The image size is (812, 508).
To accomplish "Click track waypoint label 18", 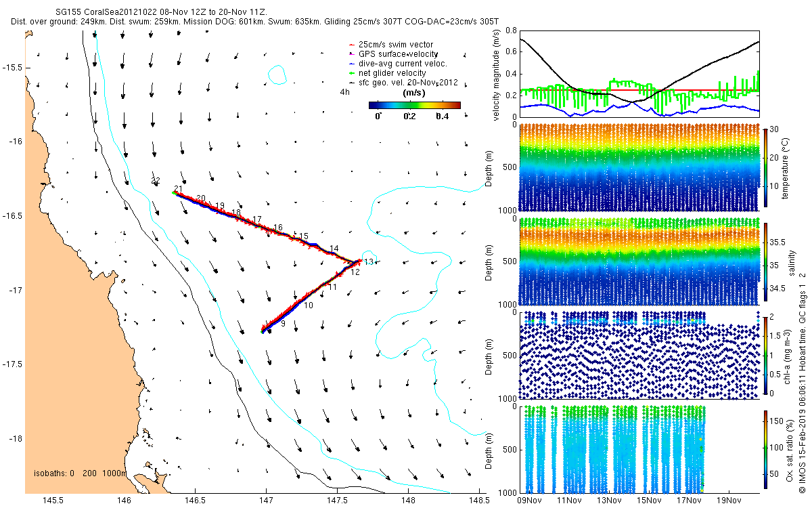I will point(236,213).
